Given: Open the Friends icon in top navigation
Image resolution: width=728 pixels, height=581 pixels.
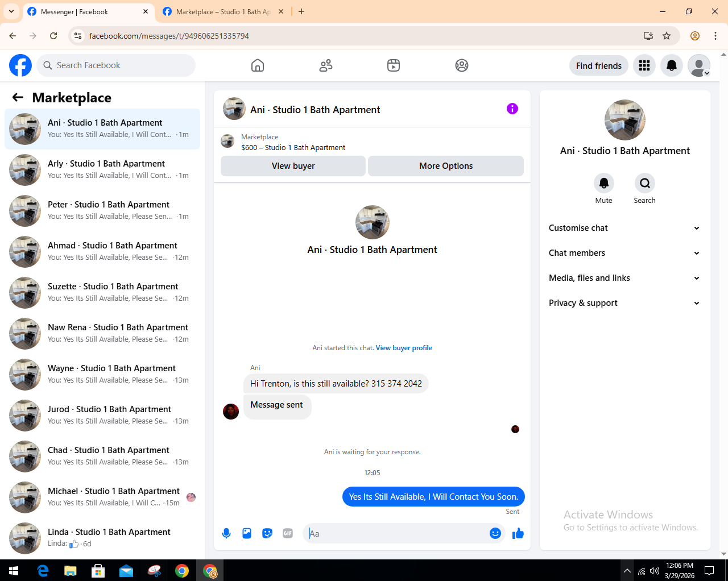Looking at the screenshot, I should 326,65.
